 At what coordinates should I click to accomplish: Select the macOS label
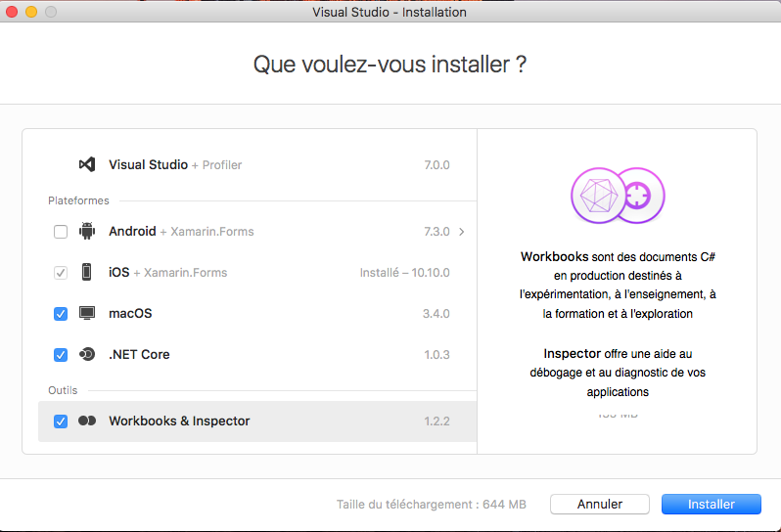click(x=130, y=314)
